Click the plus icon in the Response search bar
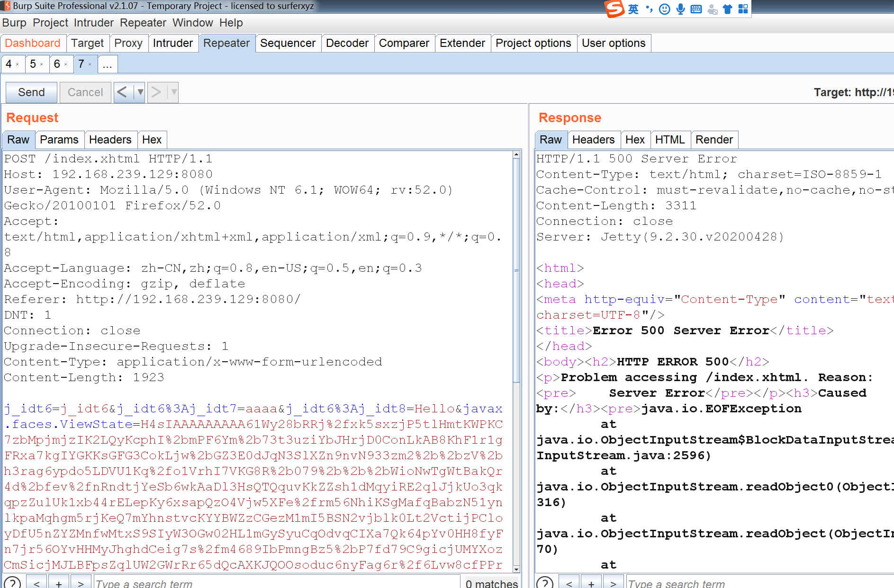This screenshot has width=894, height=588. tap(591, 583)
